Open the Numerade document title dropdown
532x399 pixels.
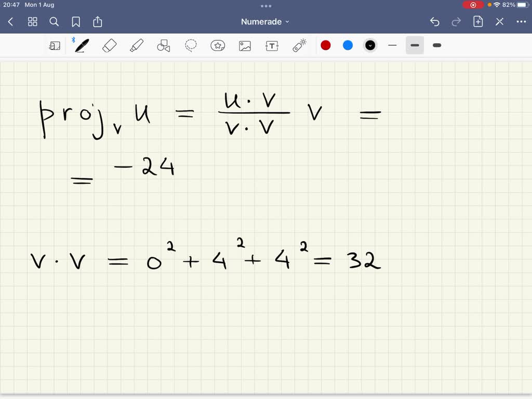click(265, 22)
